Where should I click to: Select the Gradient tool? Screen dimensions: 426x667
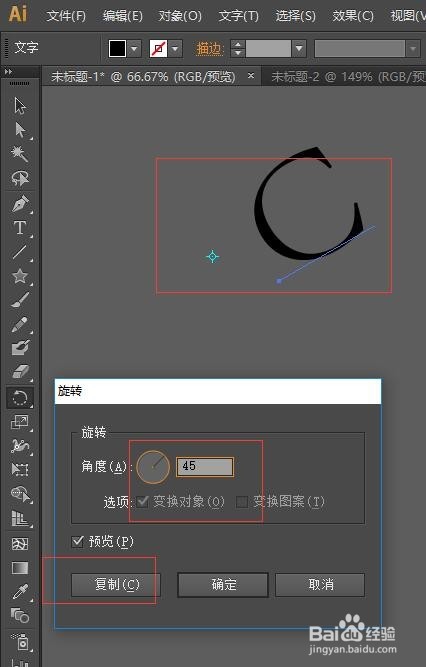(20, 568)
